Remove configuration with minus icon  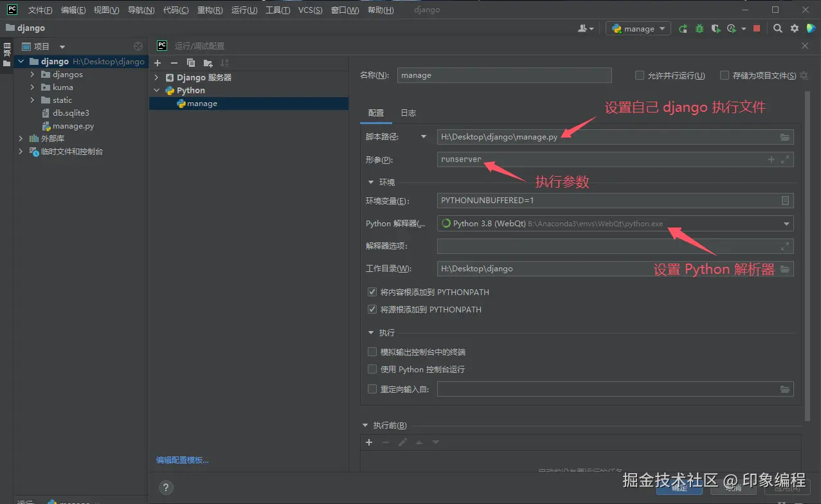[174, 63]
